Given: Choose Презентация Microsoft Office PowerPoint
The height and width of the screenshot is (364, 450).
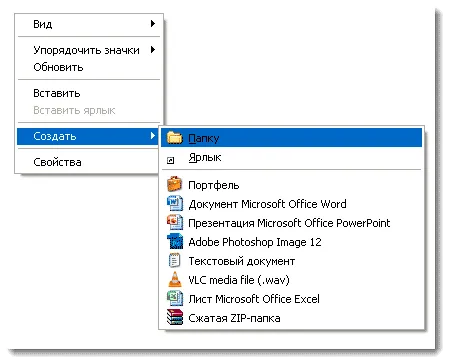Looking at the screenshot, I should (x=291, y=223).
